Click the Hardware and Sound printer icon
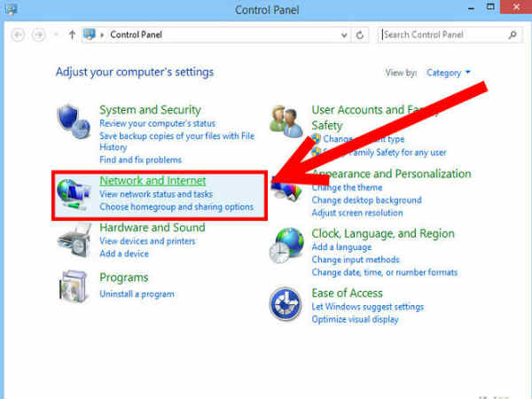Image resolution: width=532 pixels, height=399 pixels. point(74,240)
